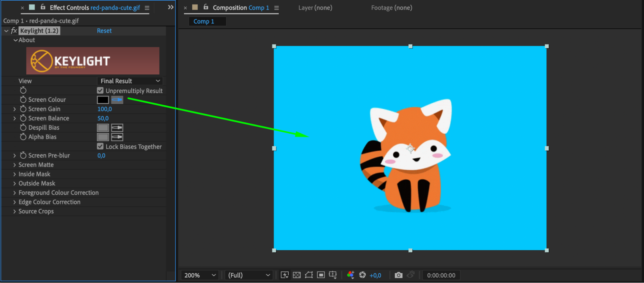The height and width of the screenshot is (283, 644).
Task: Pick Screen Colour with the eyedropper
Action: tap(117, 100)
